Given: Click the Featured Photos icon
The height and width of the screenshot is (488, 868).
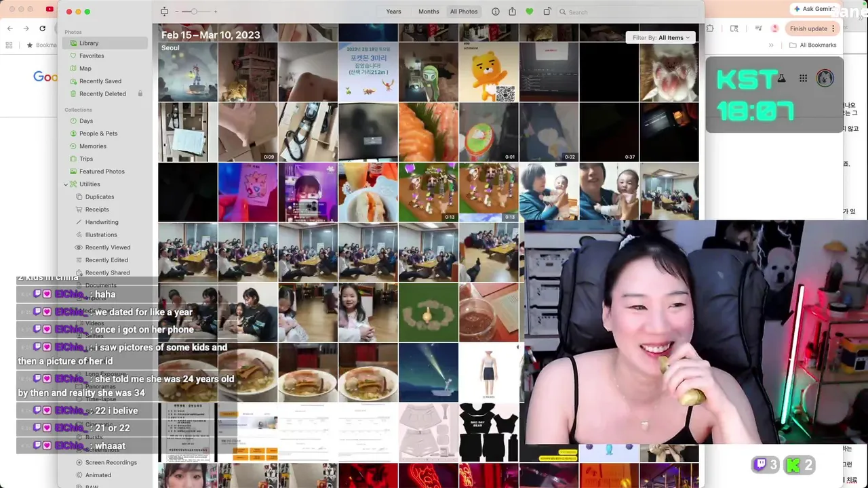Looking at the screenshot, I should 73,171.
